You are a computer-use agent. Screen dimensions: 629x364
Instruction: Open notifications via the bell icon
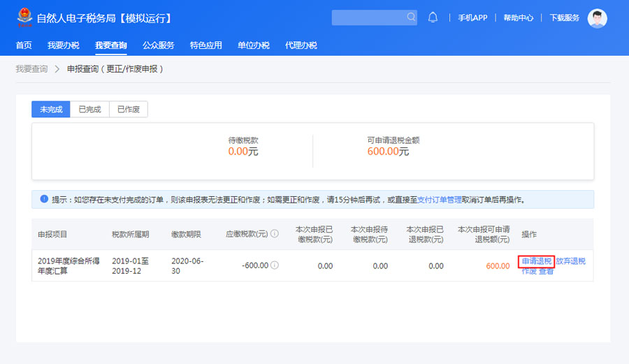point(433,17)
